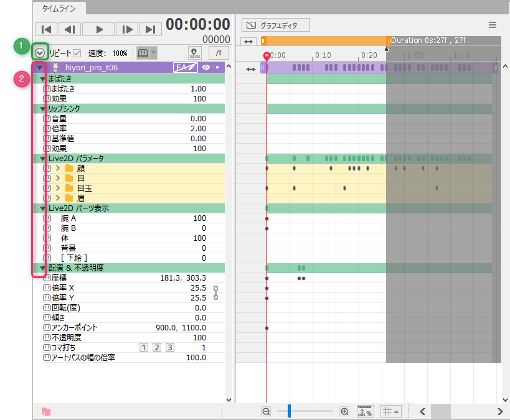Edit the 速度 100% value
This screenshot has width=510, height=420.
click(120, 54)
